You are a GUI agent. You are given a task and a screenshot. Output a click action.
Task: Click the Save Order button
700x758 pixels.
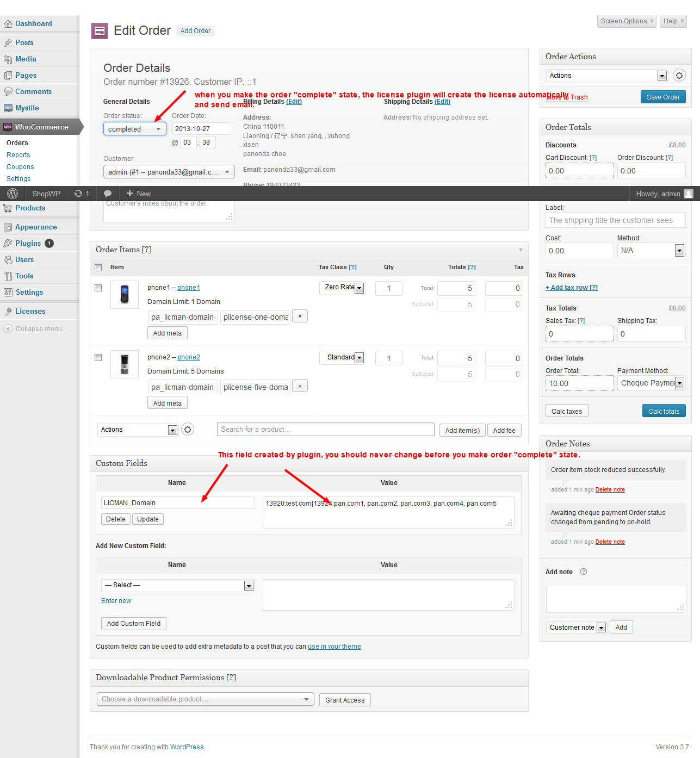click(x=662, y=97)
